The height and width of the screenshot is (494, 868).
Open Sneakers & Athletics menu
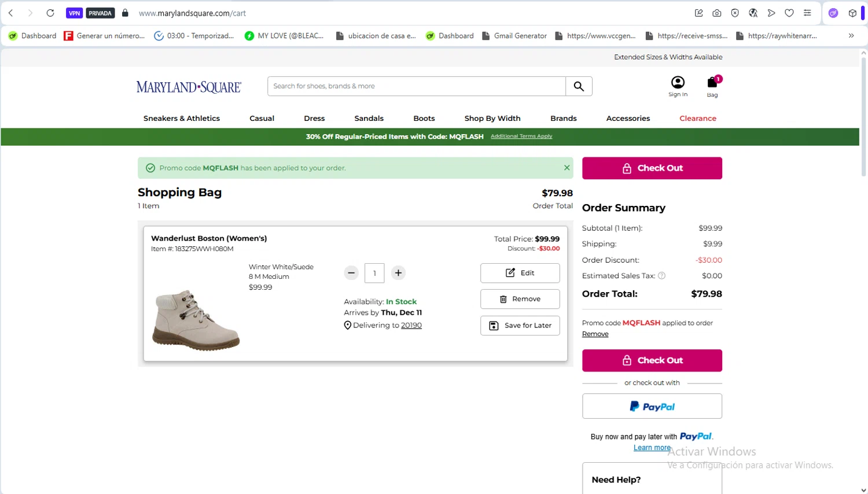point(182,118)
